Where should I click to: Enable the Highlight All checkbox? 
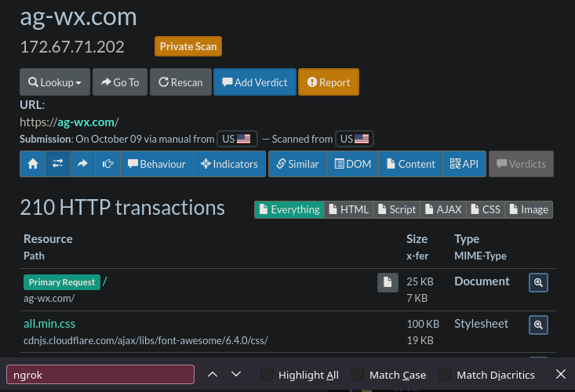pos(267,375)
